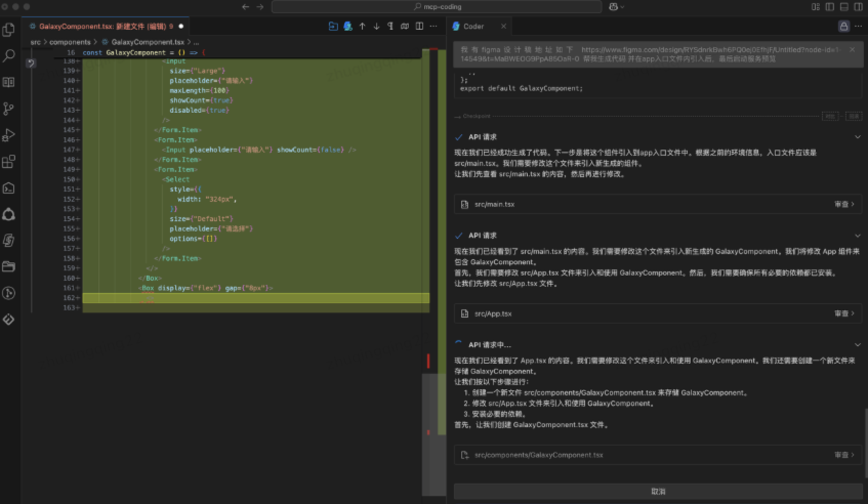Dismiss the figma prompt banner
868x504 pixels.
[852, 50]
